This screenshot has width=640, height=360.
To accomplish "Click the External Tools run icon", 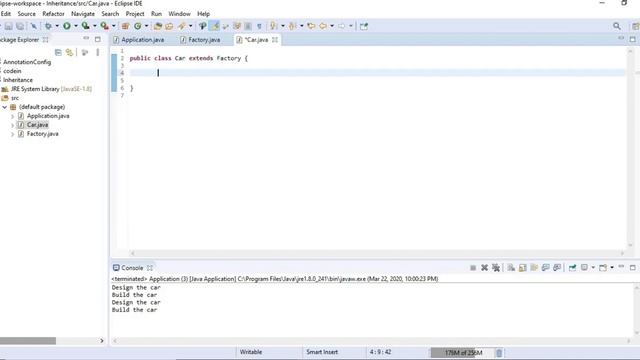I will coord(104,26).
